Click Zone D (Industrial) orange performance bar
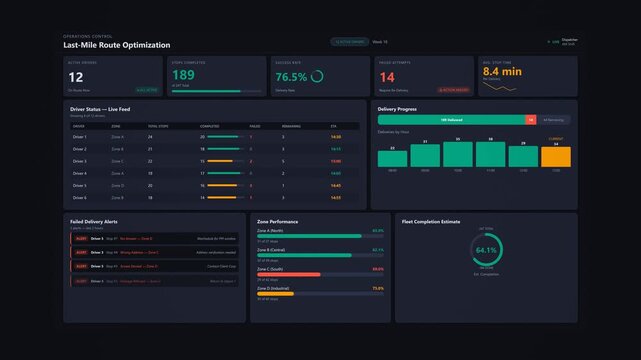641x360 pixels. point(320,294)
